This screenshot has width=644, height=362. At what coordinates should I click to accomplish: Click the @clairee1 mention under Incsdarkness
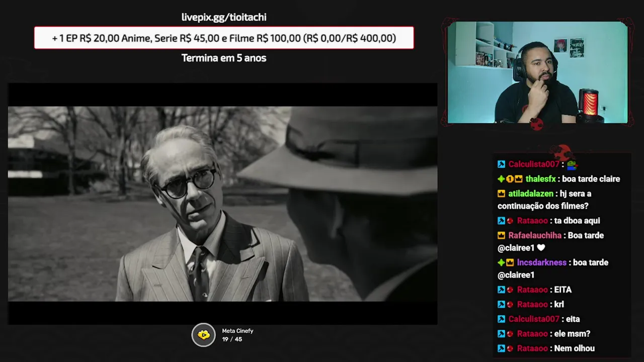pos(516,275)
